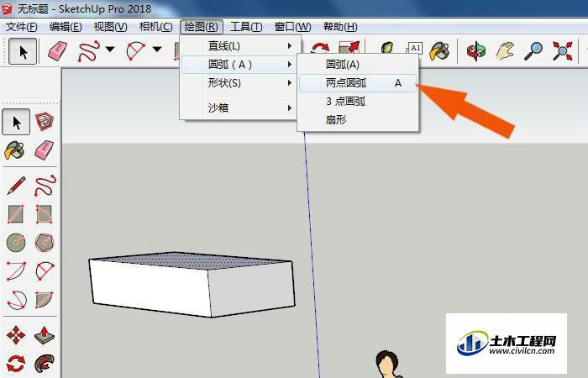Select the Polygon tool
588x378 pixels.
45,243
